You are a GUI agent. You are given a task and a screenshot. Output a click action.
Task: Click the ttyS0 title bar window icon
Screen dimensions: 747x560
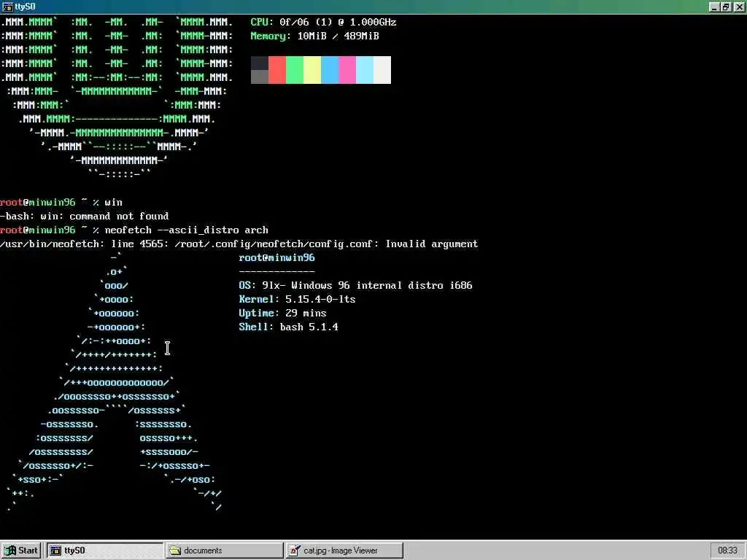(x=7, y=7)
